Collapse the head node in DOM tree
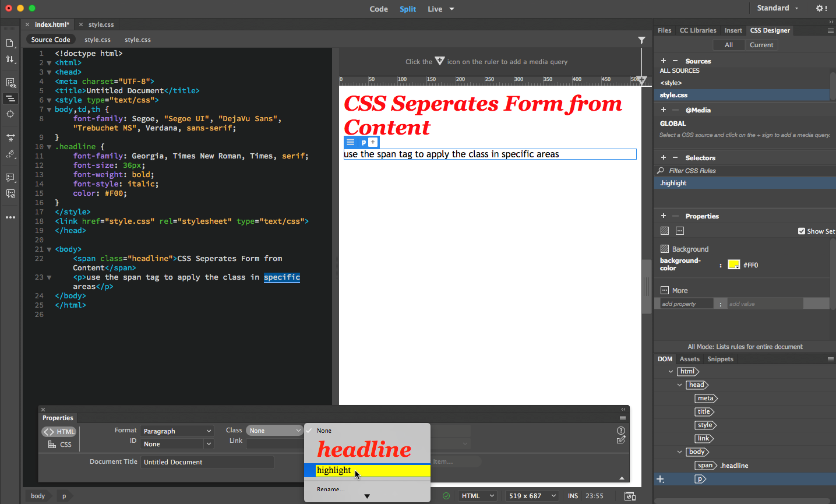Screen dimensions: 836x504 pos(680,385)
